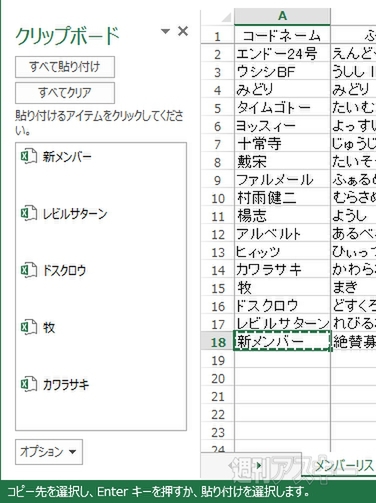The width and height of the screenshot is (376, 503).
Task: Select row 1 header
Action: 218,36
